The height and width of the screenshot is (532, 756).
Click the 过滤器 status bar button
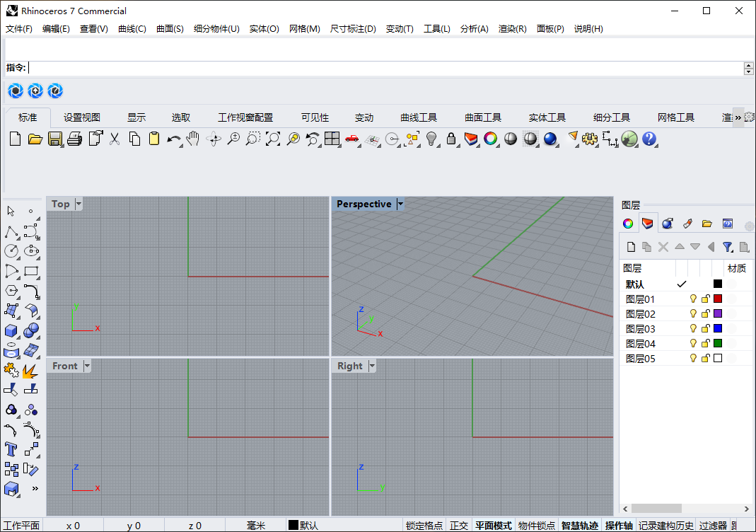tap(713, 525)
